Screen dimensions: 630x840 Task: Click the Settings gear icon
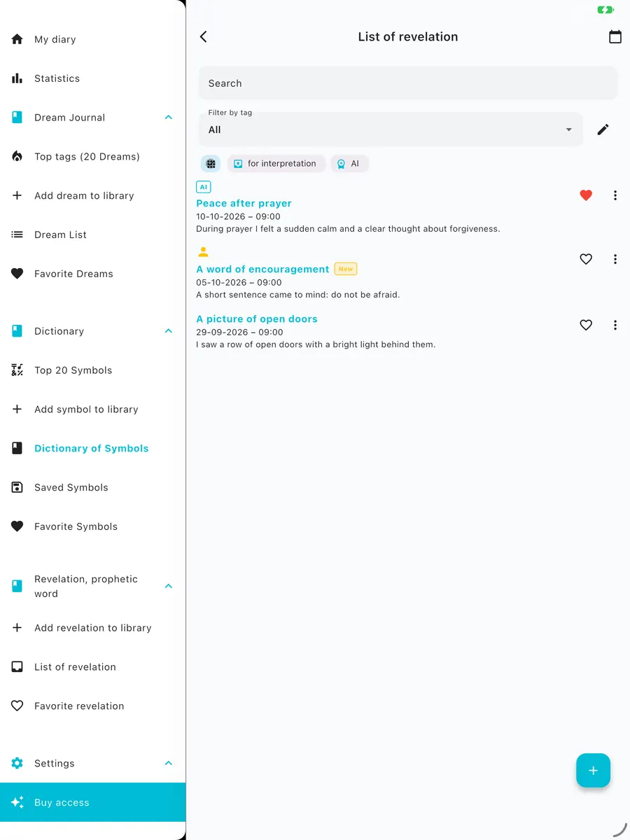[17, 764]
